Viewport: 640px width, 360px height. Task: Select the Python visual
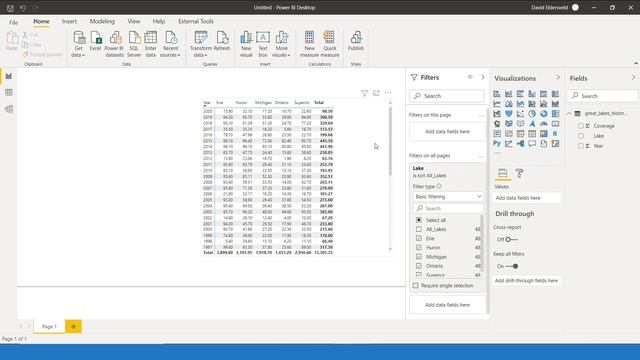497,144
